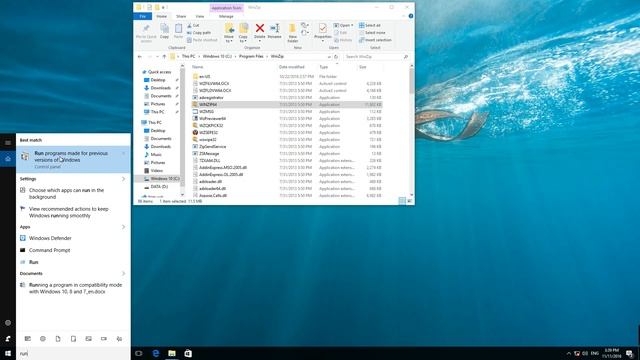Click the Up one level arrow
640x360 pixels.
coord(164,57)
